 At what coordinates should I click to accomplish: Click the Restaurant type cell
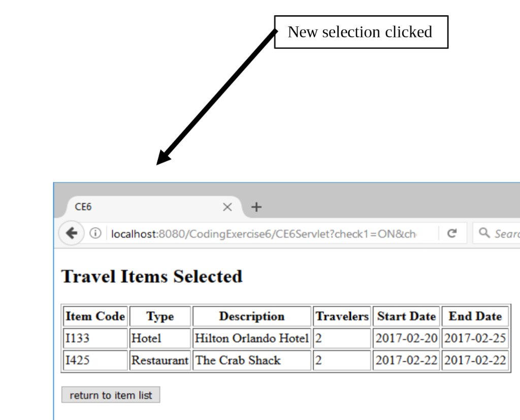(x=160, y=360)
